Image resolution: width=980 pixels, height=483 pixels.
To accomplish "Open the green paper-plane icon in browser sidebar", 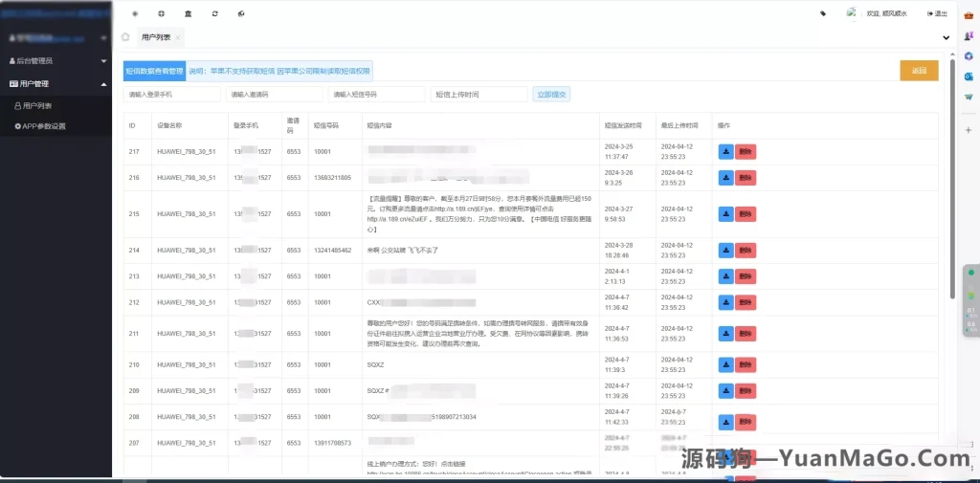I will [x=969, y=97].
